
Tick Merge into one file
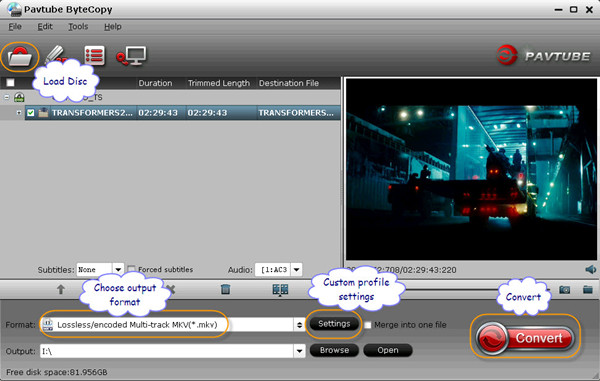(x=368, y=325)
